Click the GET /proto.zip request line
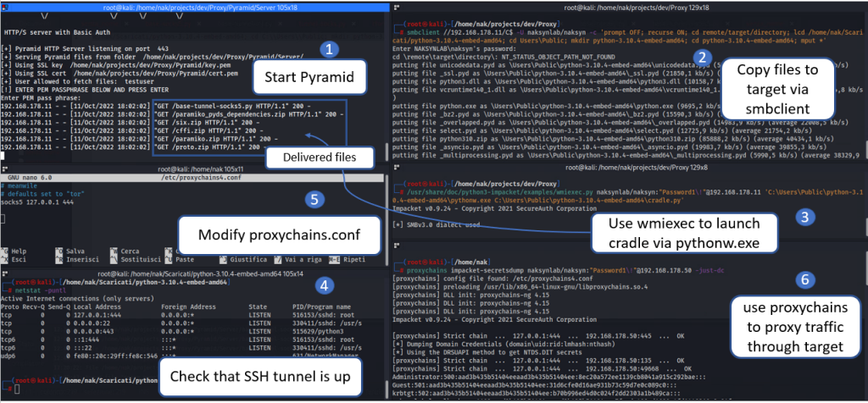This screenshot has width=868, height=403. click(135, 147)
